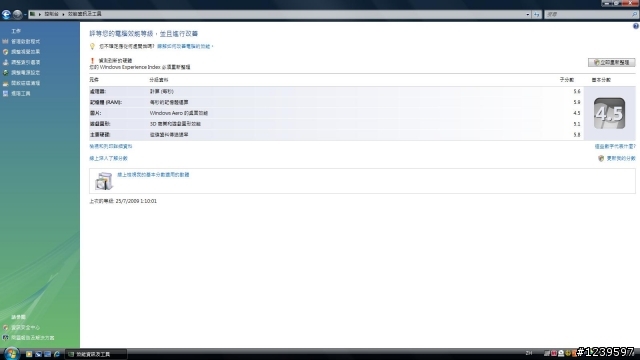The image size is (640, 360).
Task: Open recent pages dropdown beside Forward button
Action: pos(25,15)
